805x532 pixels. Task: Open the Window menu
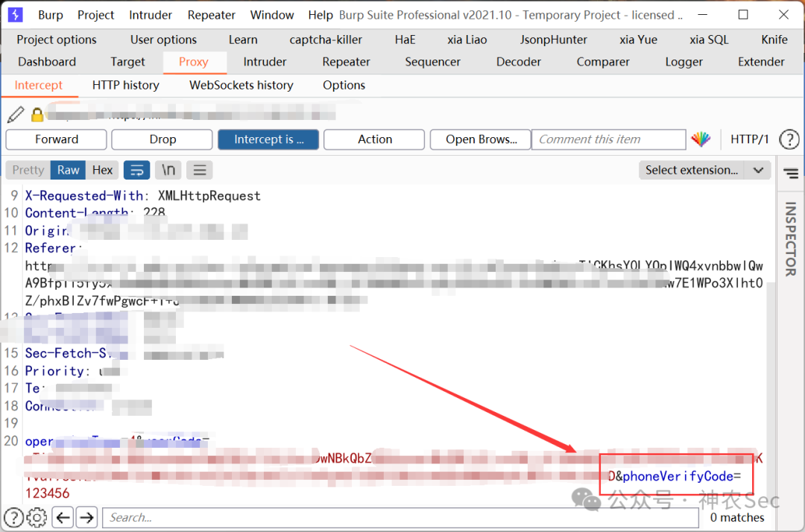(x=271, y=15)
